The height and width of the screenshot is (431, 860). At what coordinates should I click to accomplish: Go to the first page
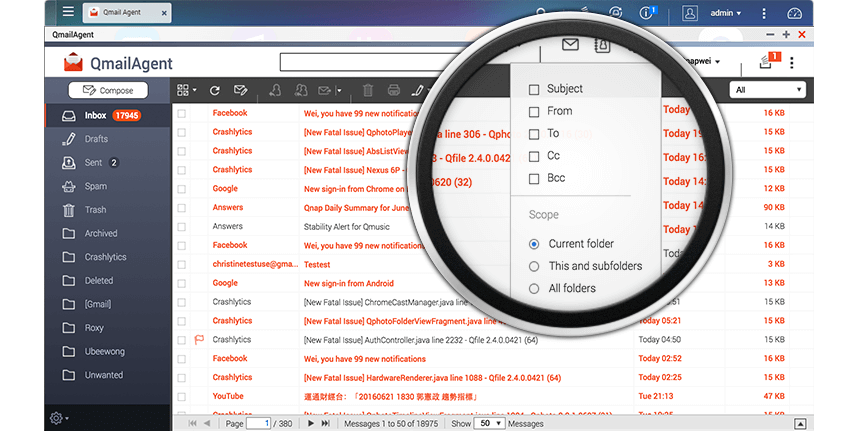tap(193, 423)
